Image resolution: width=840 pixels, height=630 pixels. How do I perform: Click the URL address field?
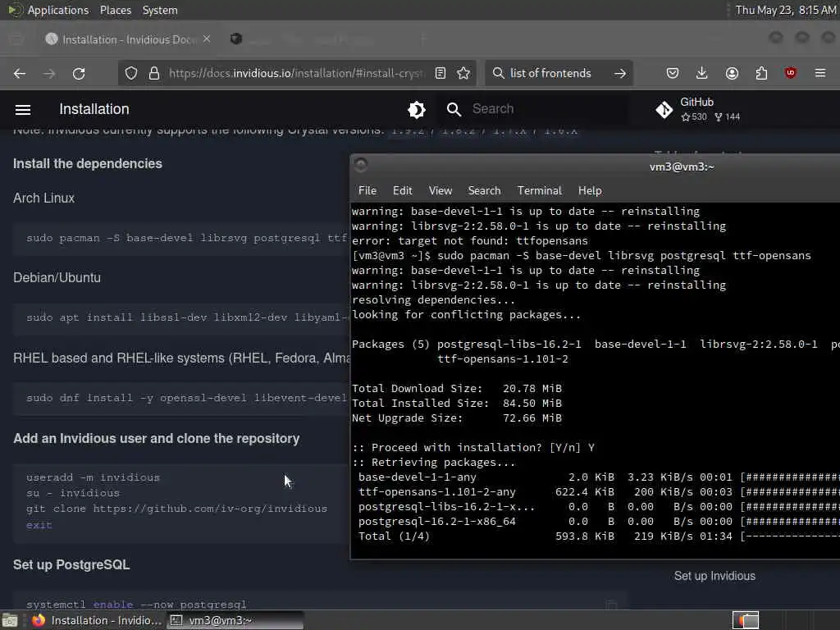click(x=297, y=73)
